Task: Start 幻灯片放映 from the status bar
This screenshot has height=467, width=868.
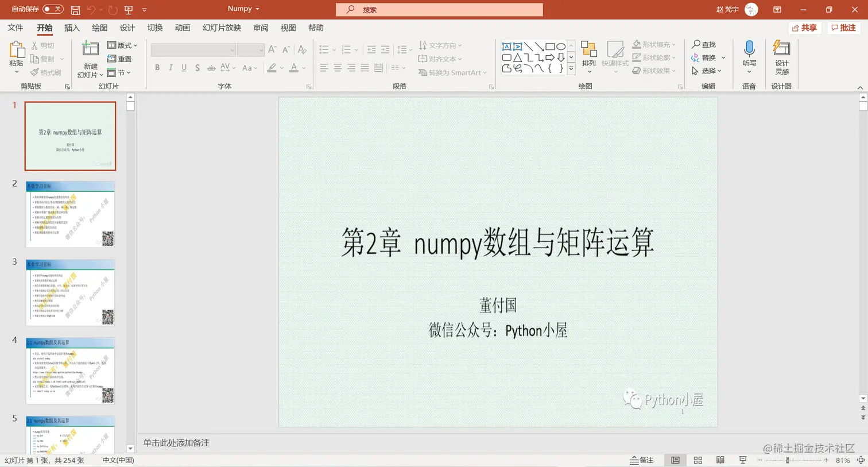Action: (743, 460)
